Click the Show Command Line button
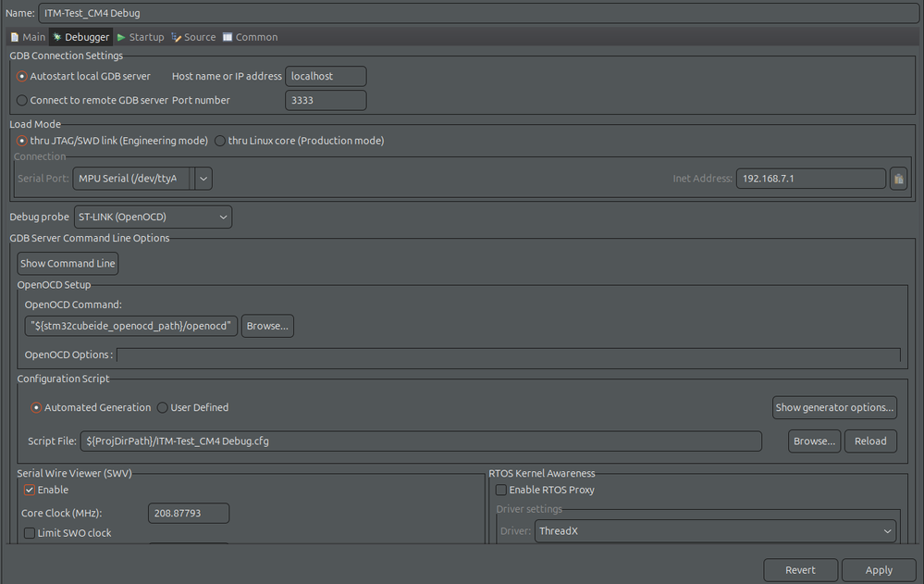 (x=67, y=263)
